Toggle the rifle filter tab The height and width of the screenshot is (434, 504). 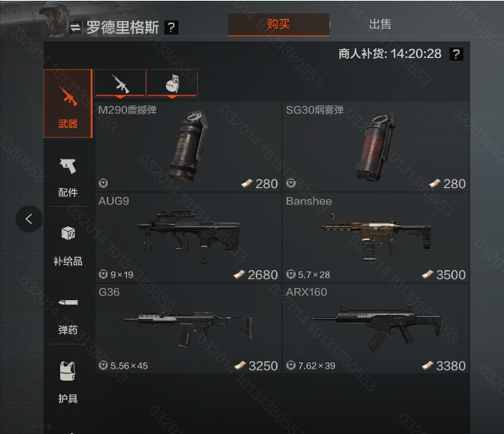coord(120,83)
